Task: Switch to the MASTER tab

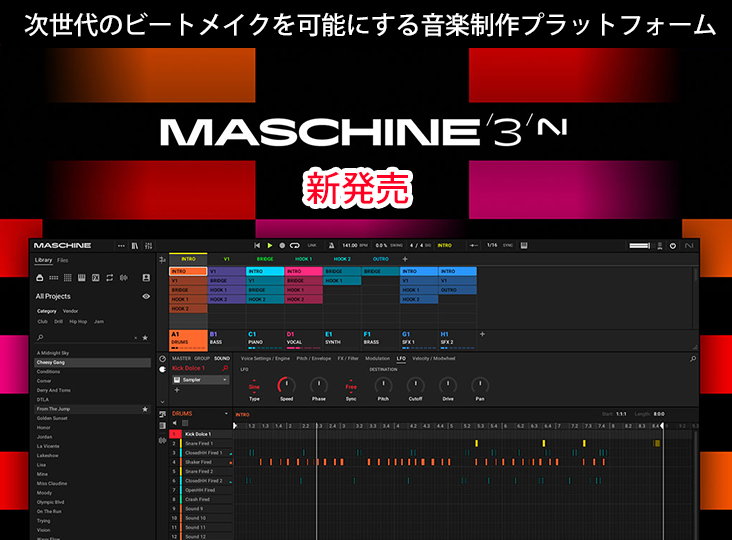Action: click(181, 358)
